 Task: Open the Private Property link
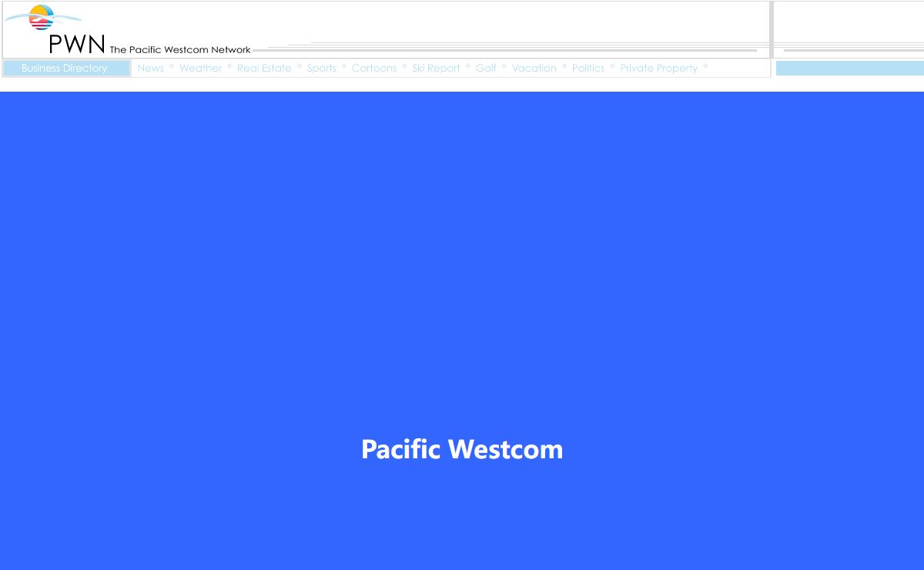[658, 69]
